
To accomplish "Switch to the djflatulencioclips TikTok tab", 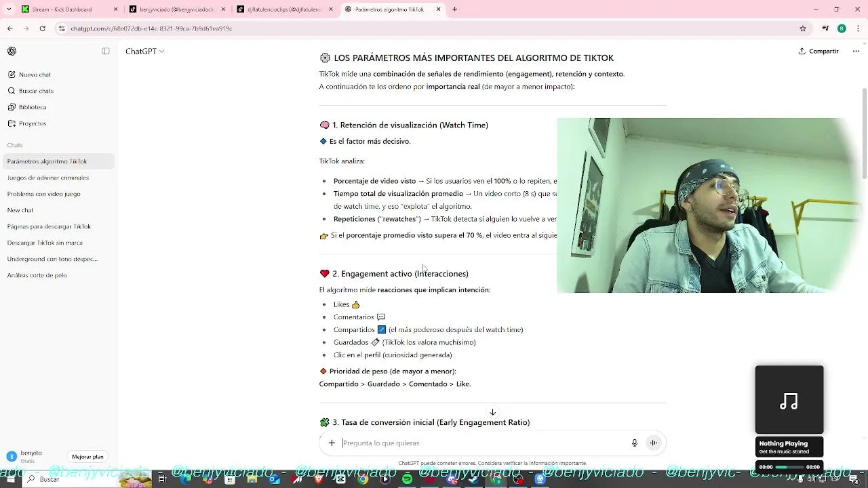I will click(x=283, y=9).
